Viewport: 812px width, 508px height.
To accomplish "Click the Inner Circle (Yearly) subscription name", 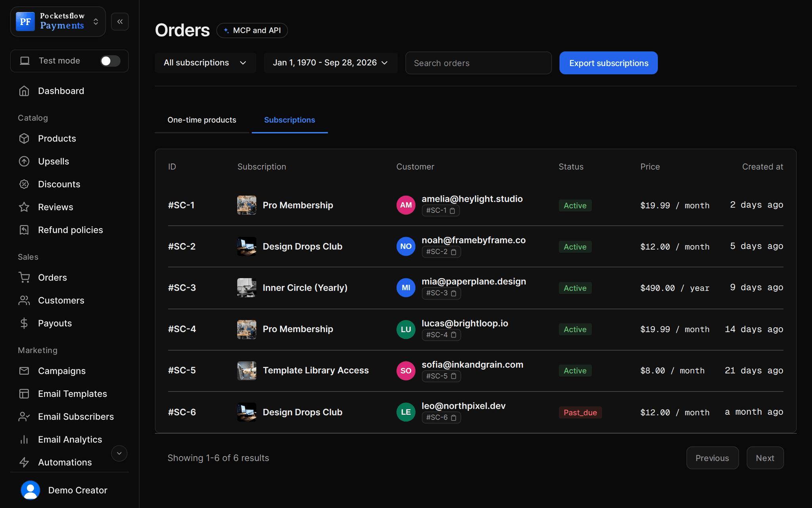I will [x=305, y=288].
